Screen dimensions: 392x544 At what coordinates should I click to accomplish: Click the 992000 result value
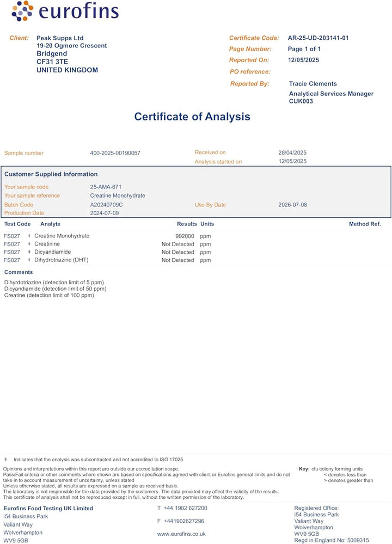185,236
